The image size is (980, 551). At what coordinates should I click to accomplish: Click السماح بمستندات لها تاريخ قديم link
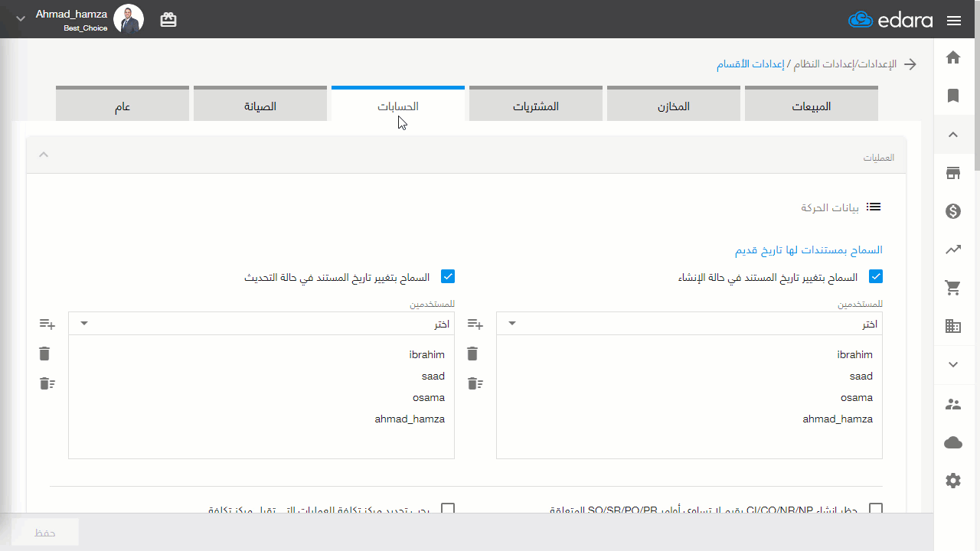click(x=808, y=249)
